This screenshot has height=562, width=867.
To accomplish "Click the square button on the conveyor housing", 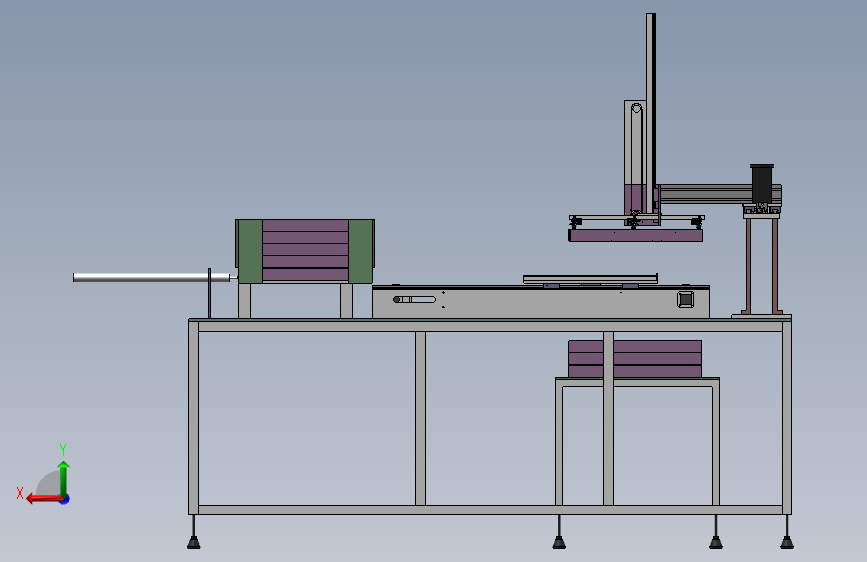I will point(686,299).
